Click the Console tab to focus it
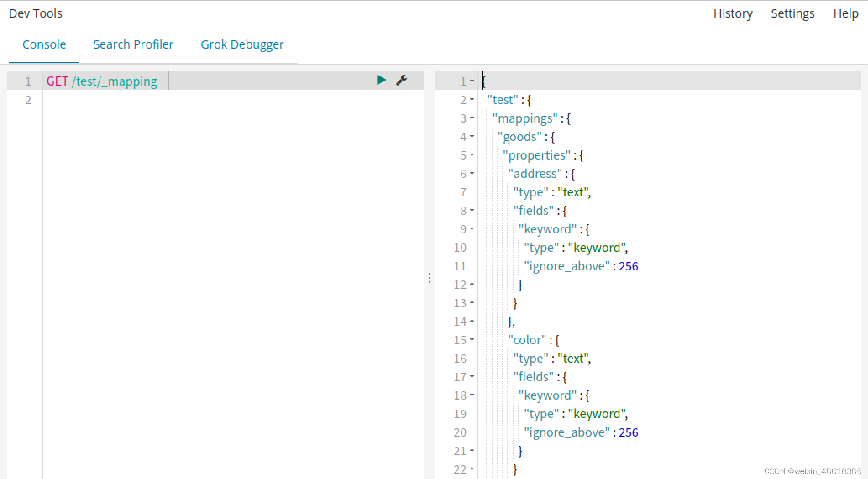 (x=44, y=45)
